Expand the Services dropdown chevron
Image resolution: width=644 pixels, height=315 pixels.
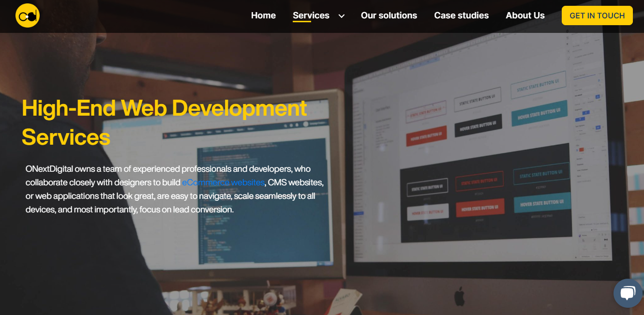[342, 16]
